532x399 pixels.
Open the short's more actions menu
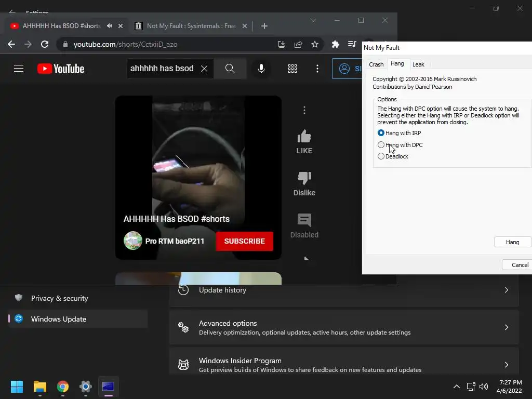click(x=304, y=110)
